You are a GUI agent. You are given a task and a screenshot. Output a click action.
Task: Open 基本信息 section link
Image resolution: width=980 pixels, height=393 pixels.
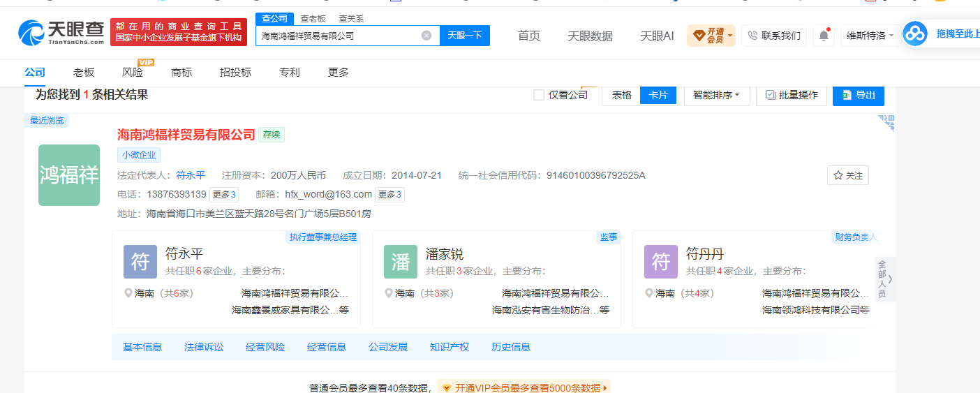[x=142, y=347]
